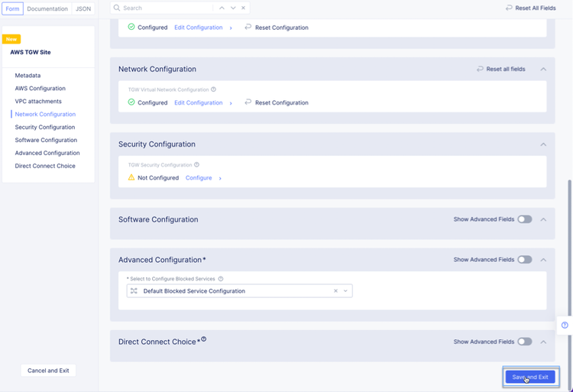Clear the Default Blocked Service Configuration selection
The width and height of the screenshot is (573, 392).
(335, 291)
